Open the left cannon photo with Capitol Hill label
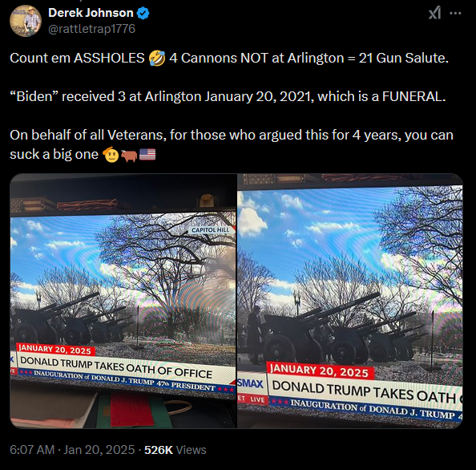 pyautogui.click(x=123, y=301)
